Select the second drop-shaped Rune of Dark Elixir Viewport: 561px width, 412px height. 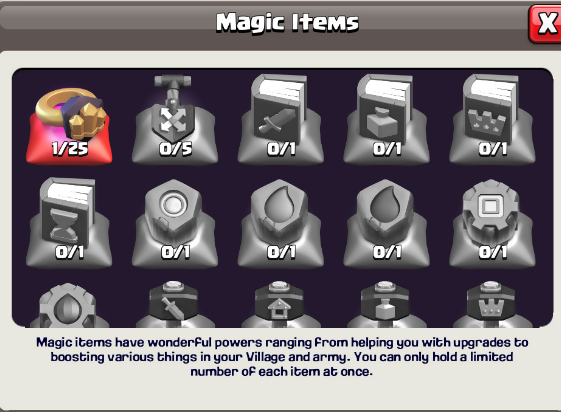click(386, 223)
